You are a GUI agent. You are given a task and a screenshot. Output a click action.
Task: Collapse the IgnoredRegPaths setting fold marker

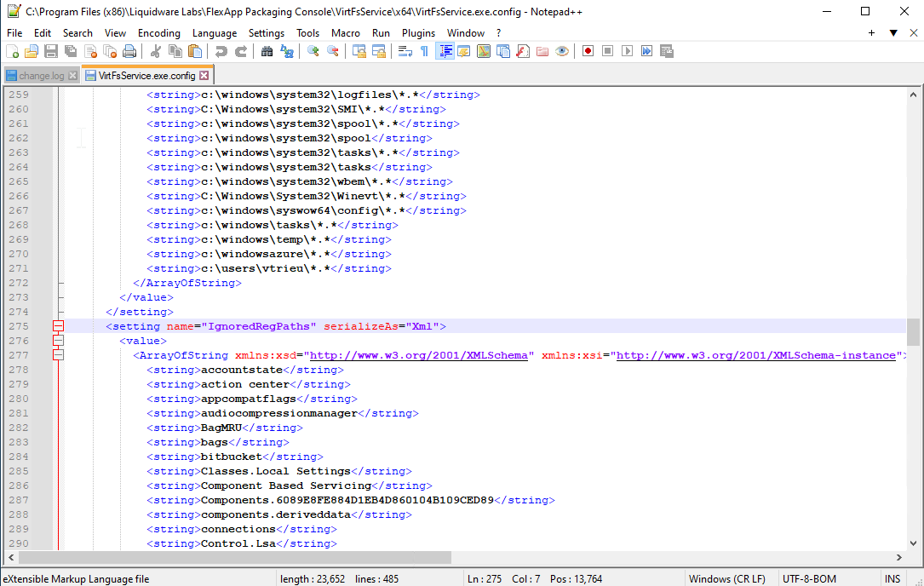(x=58, y=326)
